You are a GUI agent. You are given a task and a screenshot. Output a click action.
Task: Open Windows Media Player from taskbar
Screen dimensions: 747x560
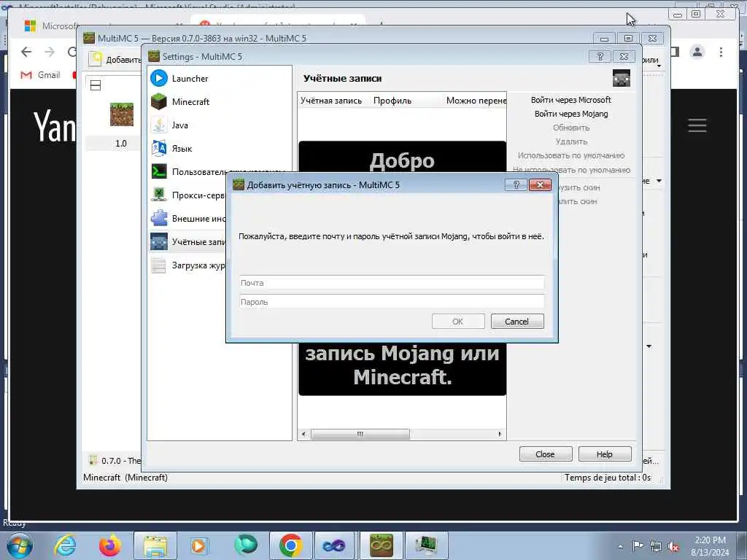click(x=198, y=545)
